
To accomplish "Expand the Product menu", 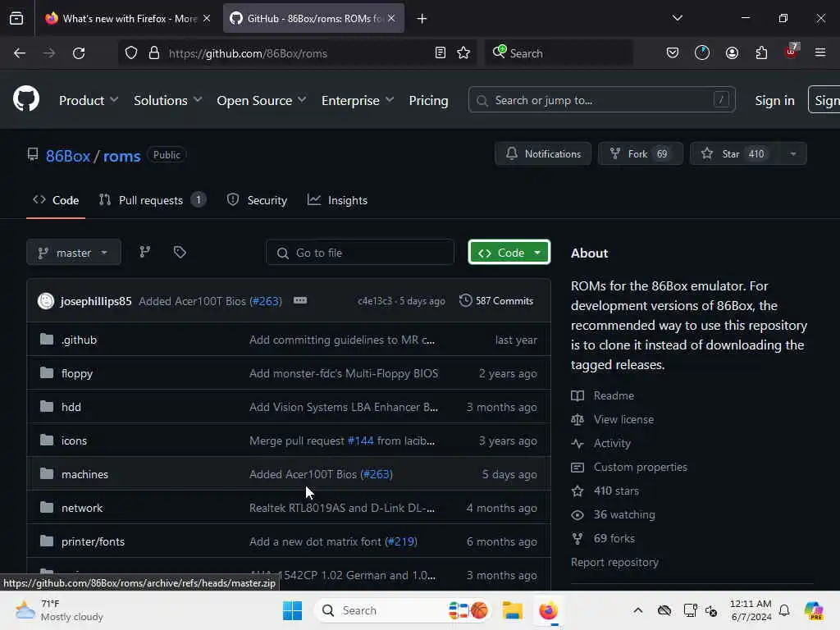I will click(89, 100).
